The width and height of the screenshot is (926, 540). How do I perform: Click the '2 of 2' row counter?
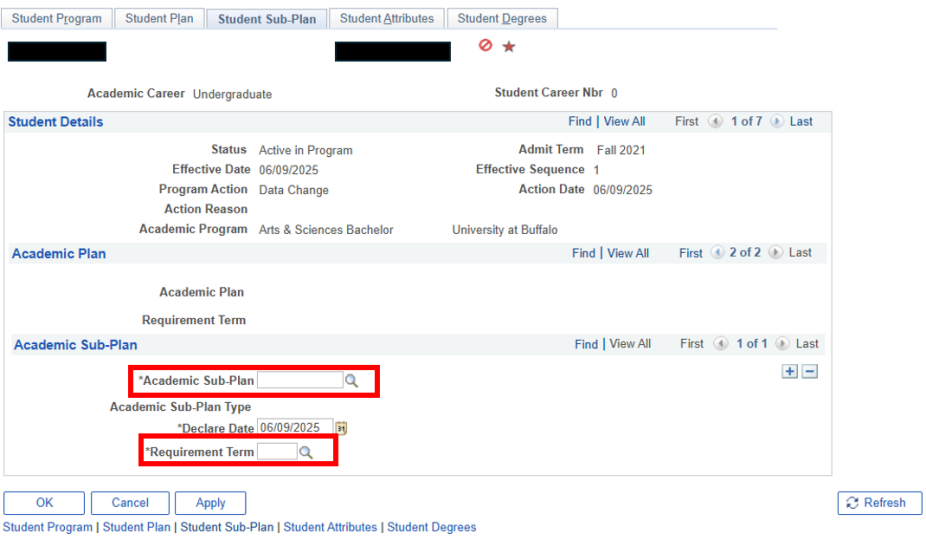pos(745,253)
